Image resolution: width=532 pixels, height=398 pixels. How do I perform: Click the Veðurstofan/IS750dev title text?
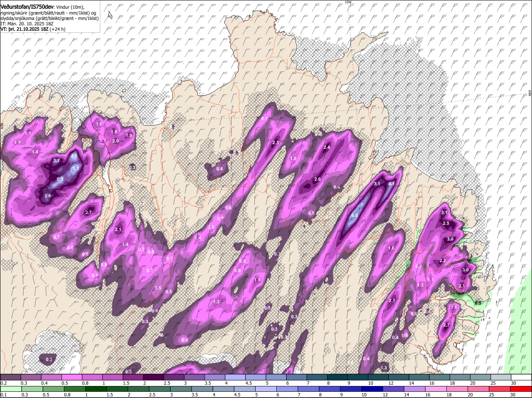click(x=28, y=7)
